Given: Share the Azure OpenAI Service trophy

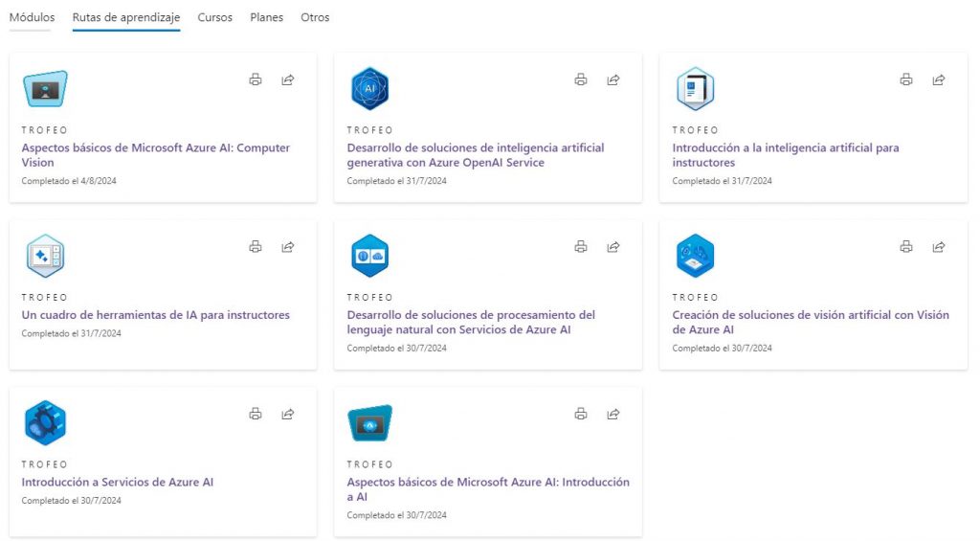Looking at the screenshot, I should (x=613, y=79).
